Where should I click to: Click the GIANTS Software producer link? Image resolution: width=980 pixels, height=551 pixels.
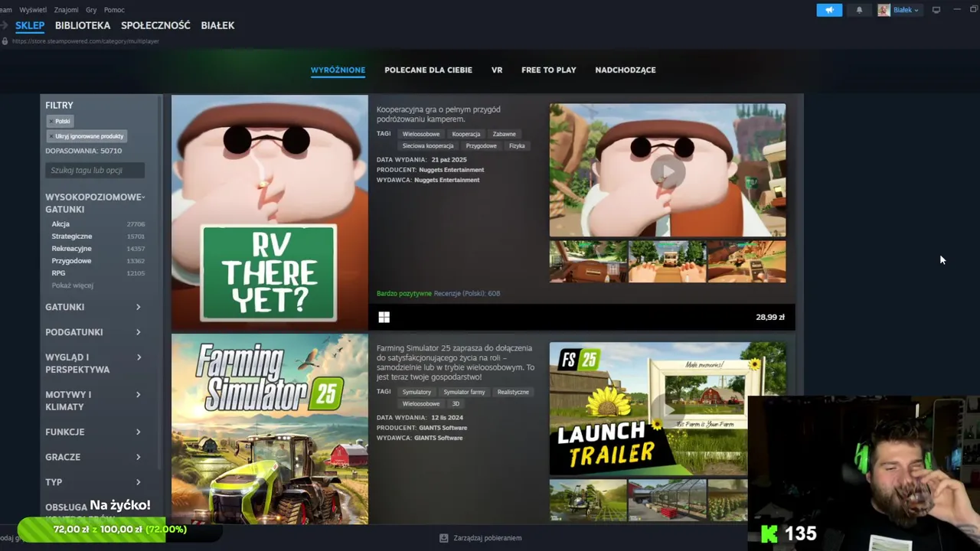pyautogui.click(x=443, y=428)
